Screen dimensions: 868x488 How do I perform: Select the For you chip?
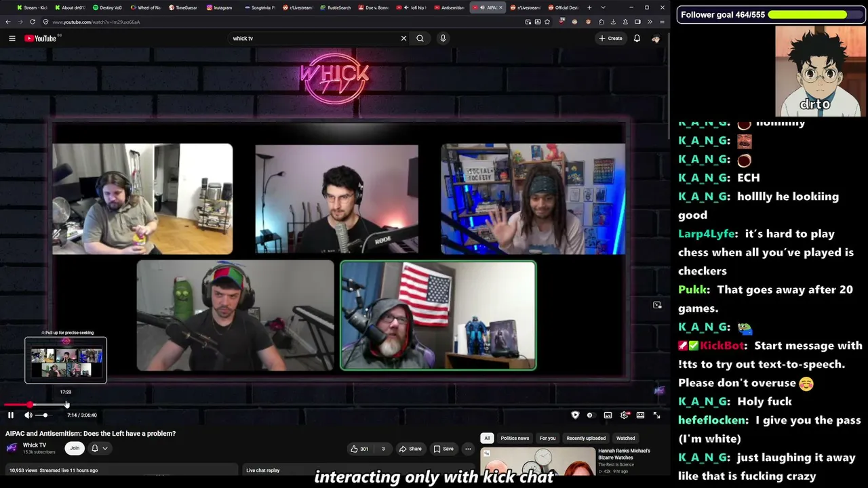[548, 439]
